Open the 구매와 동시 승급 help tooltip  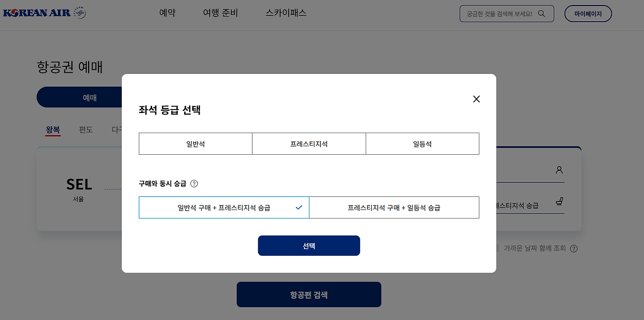pyautogui.click(x=195, y=183)
